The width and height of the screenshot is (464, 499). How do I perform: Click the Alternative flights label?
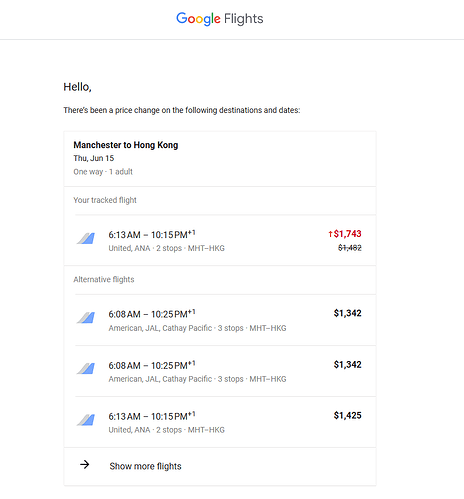[104, 279]
